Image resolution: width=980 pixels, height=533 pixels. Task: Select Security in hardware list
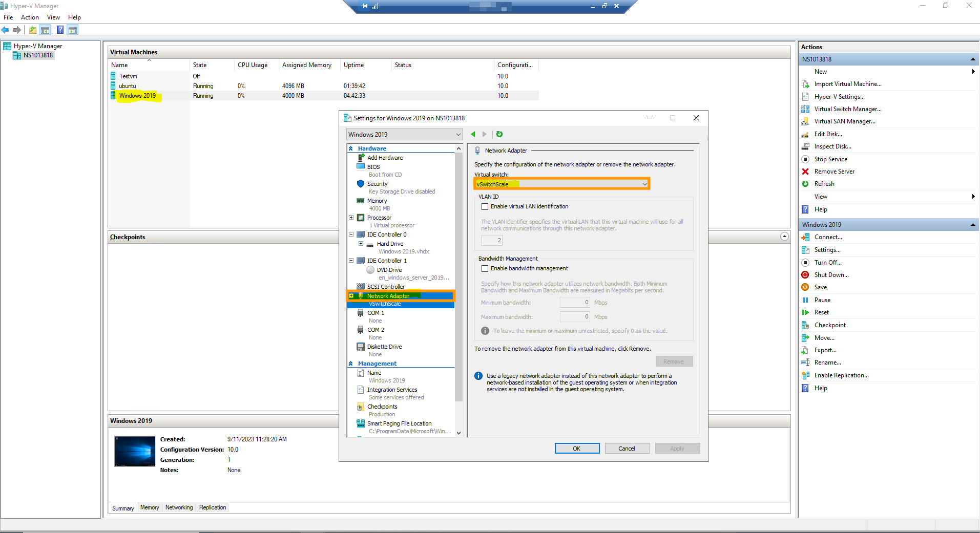coord(378,184)
